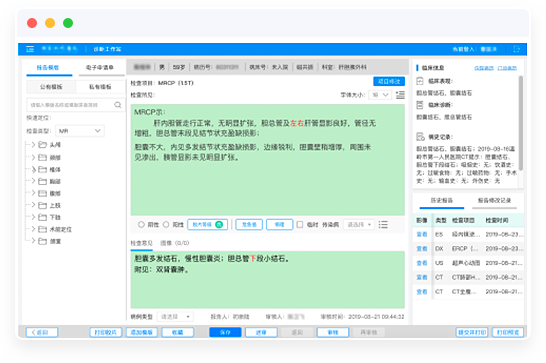Viewport: 546px width, 363px height.
Task: Open the 检查类型 MR dropdown
Action: [x=80, y=131]
